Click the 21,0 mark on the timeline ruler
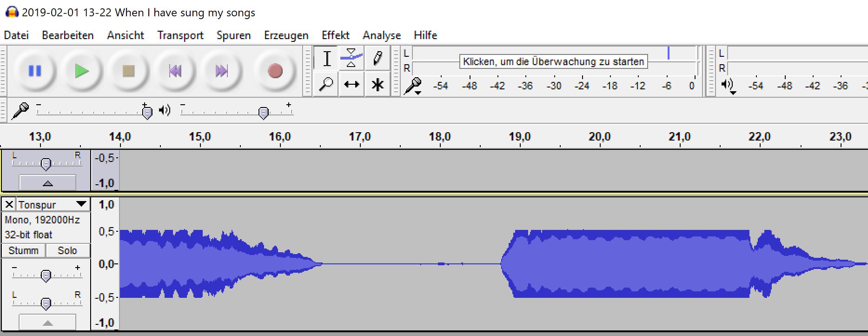Screen dimensions: 868x336 tap(680, 137)
